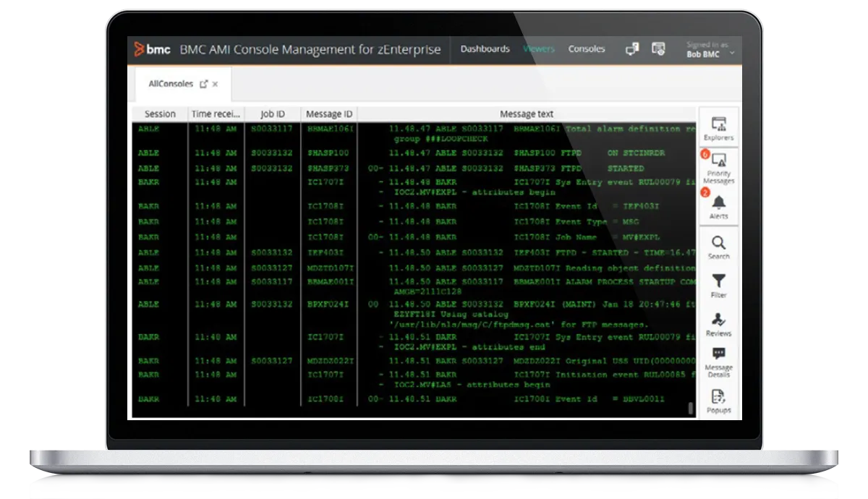Screen dimensions: 868x499
Task: Close the AllConsoles tab
Action: pyautogui.click(x=216, y=85)
